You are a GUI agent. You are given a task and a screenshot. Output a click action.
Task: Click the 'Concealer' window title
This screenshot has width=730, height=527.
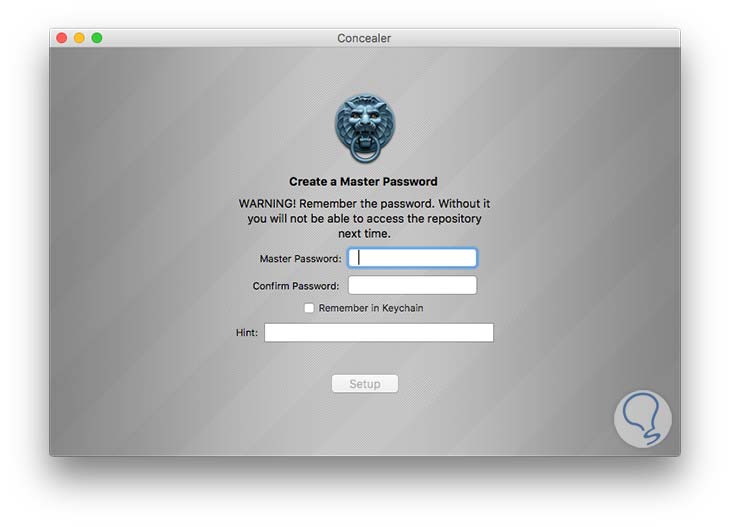(364, 38)
